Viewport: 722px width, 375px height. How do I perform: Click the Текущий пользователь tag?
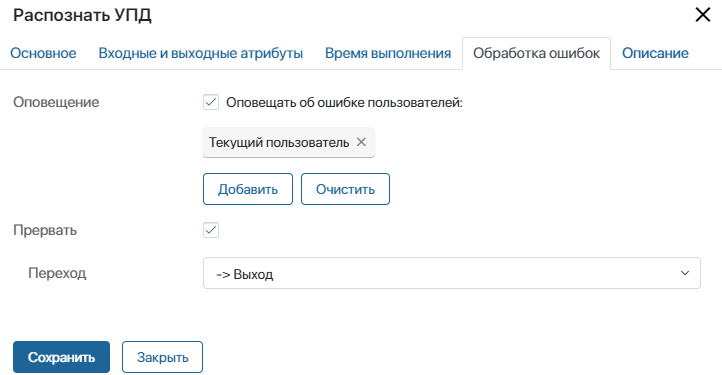[289, 142]
